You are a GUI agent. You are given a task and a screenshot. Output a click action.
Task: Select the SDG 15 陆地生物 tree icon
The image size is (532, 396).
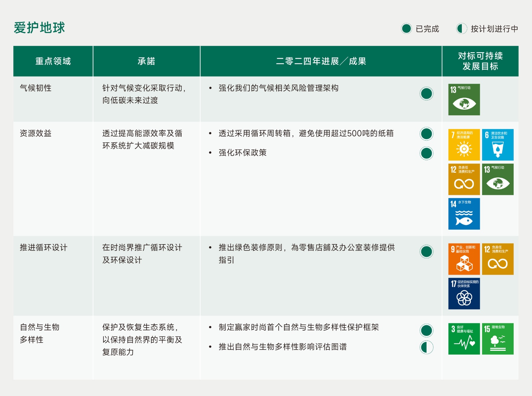point(498,339)
